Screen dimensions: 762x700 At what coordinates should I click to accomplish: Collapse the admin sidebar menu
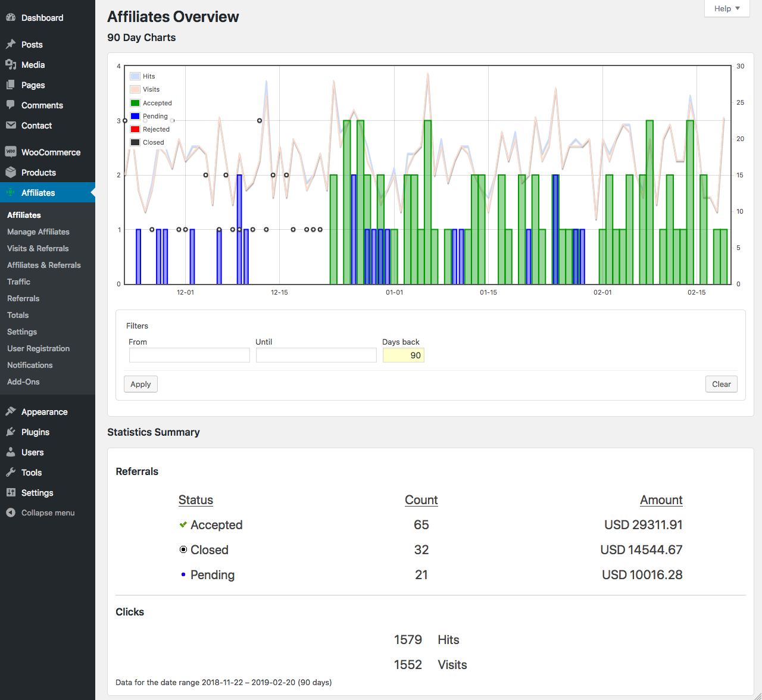tap(48, 512)
